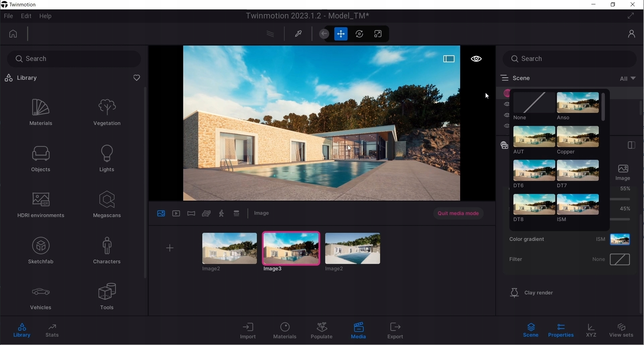Expand the All filter dropdown in Scene

tap(628, 79)
